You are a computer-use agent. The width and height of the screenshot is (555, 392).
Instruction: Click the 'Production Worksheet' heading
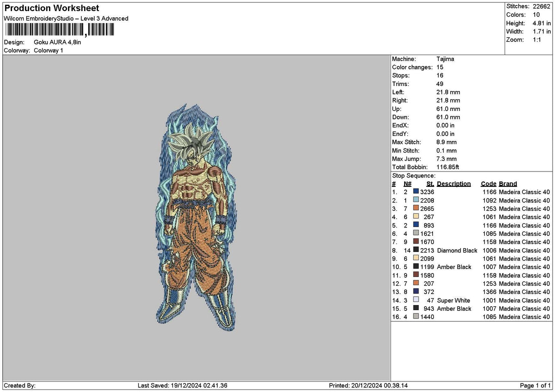coord(51,8)
